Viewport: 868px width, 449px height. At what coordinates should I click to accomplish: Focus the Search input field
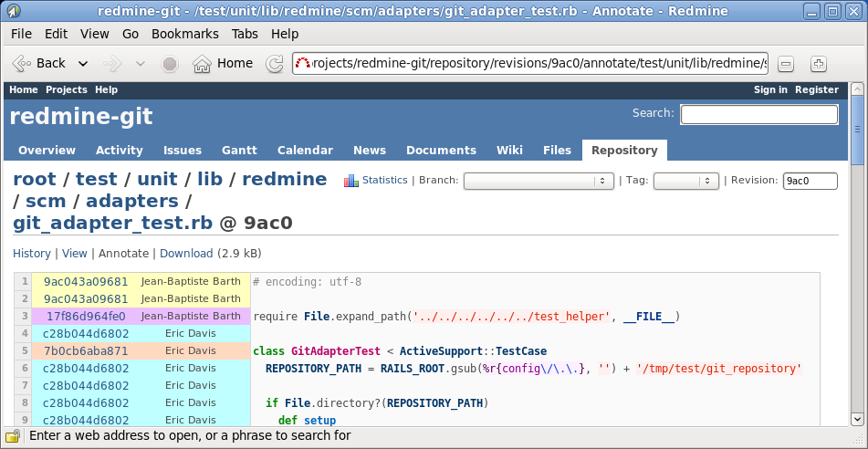[759, 115]
